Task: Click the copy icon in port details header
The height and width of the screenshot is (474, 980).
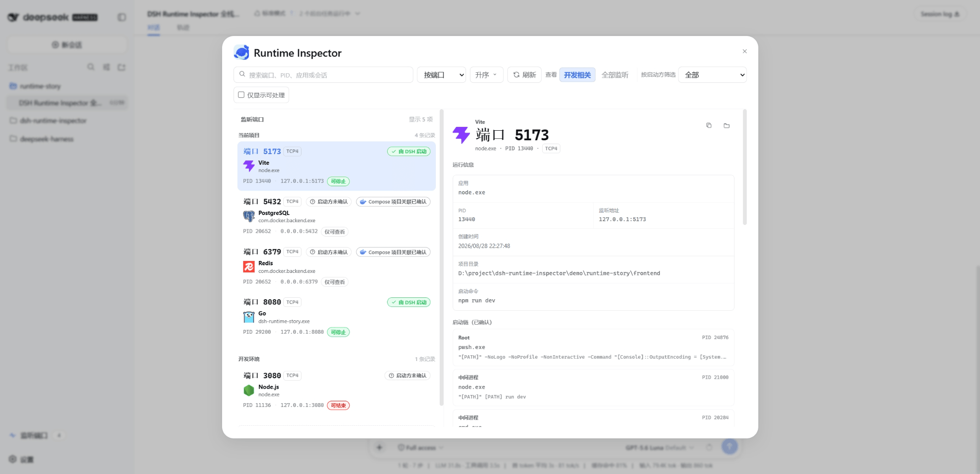Action: 709,125
